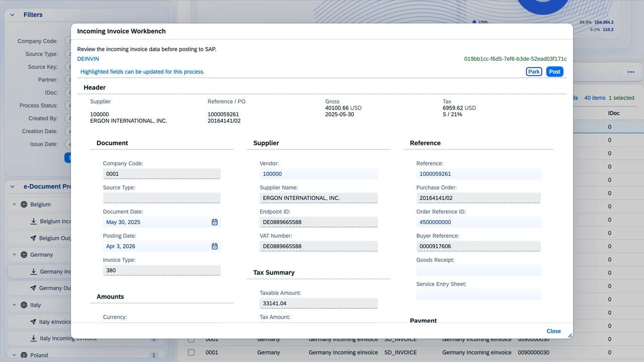Click the Belgium globe icon
The height and width of the screenshot is (362, 644).
[24, 205]
